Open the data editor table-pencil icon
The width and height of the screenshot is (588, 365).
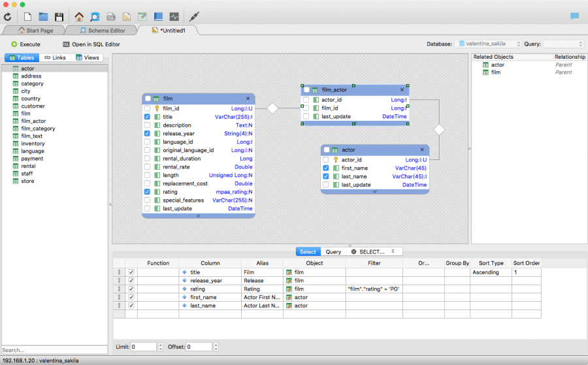pos(142,17)
